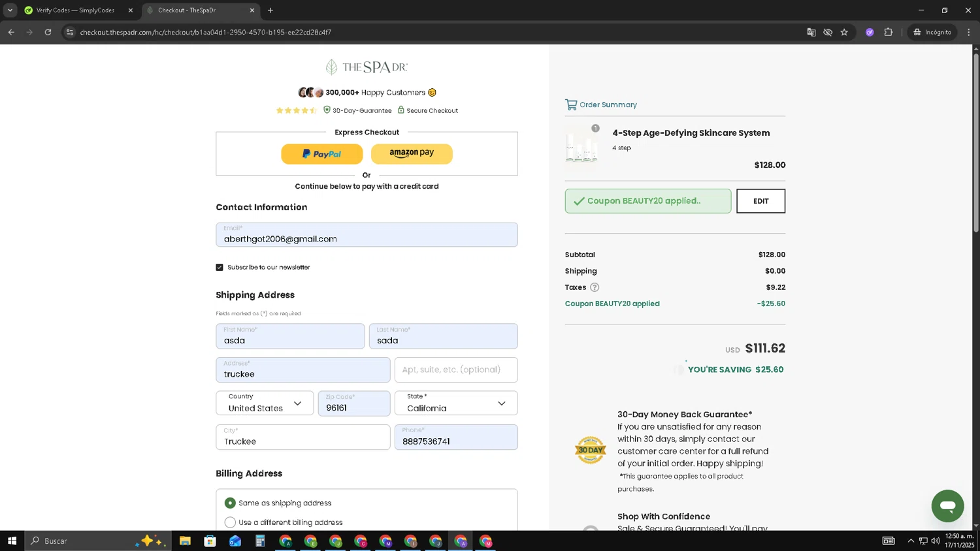980x551 pixels.
Task: Pay with the Amazon Pay button
Action: tap(412, 154)
